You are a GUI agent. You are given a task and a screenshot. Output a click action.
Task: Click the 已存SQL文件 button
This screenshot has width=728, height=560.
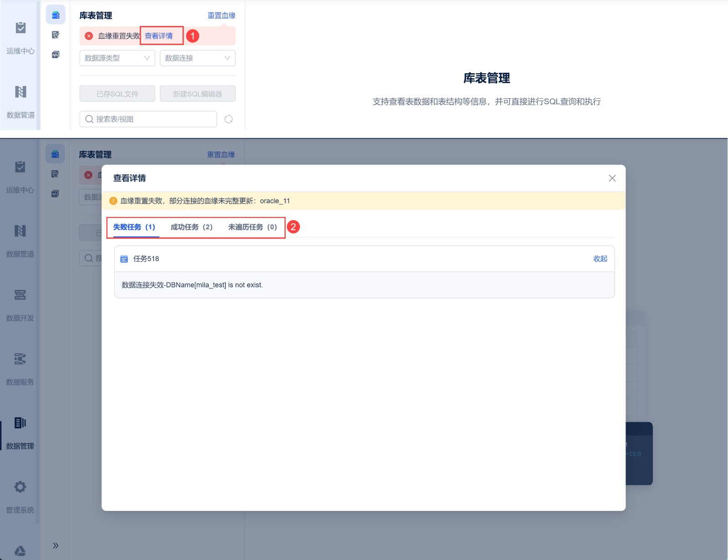click(117, 94)
